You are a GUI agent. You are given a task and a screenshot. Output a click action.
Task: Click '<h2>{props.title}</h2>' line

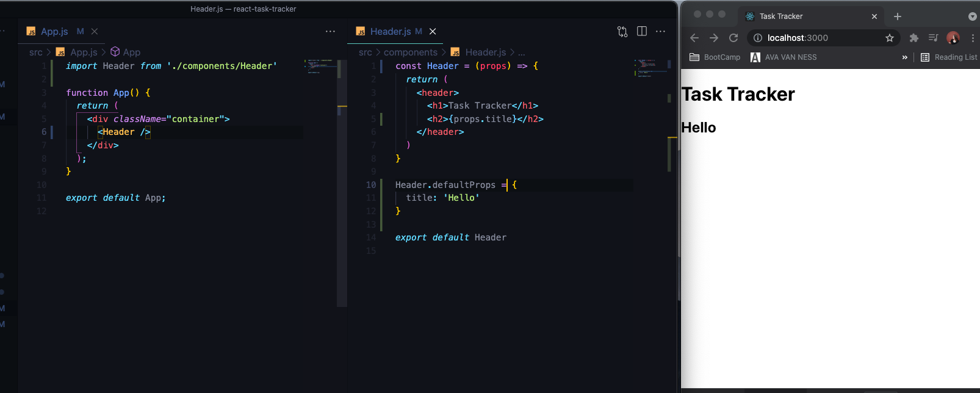(x=485, y=119)
